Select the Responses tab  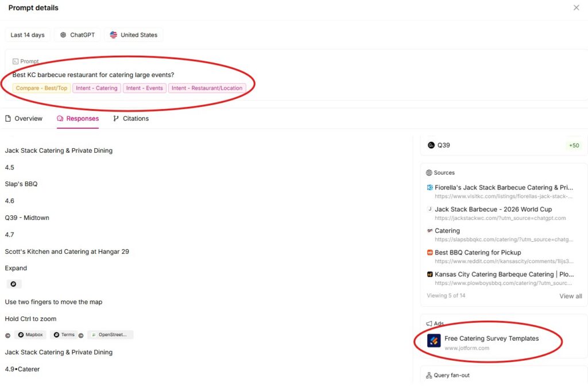78,118
